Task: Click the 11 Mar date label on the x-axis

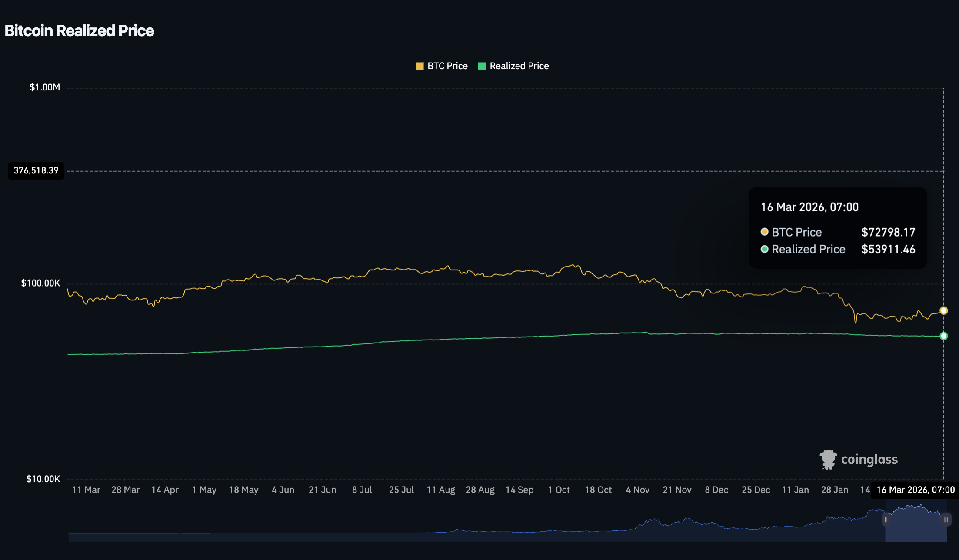Action: click(x=86, y=490)
